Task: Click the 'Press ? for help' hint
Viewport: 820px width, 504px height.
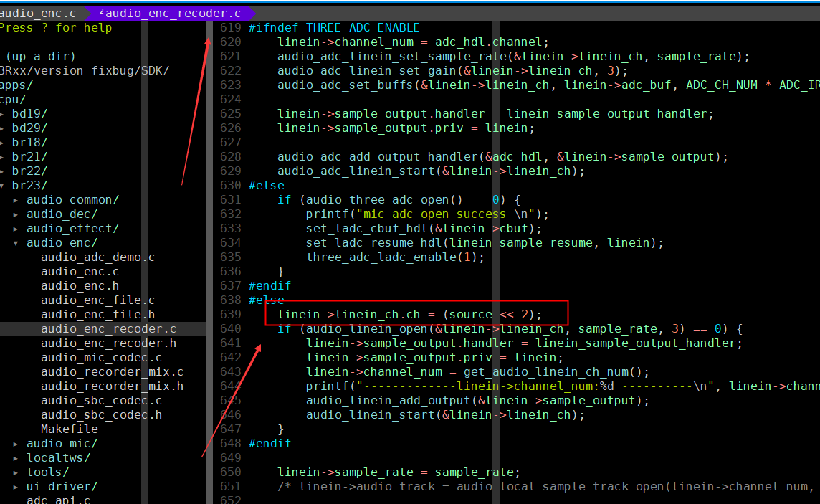Action: [x=56, y=28]
